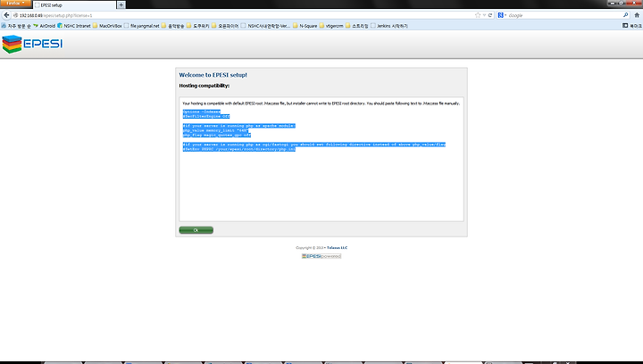
Task: Reload the page with the refresh icon
Action: (x=489, y=15)
